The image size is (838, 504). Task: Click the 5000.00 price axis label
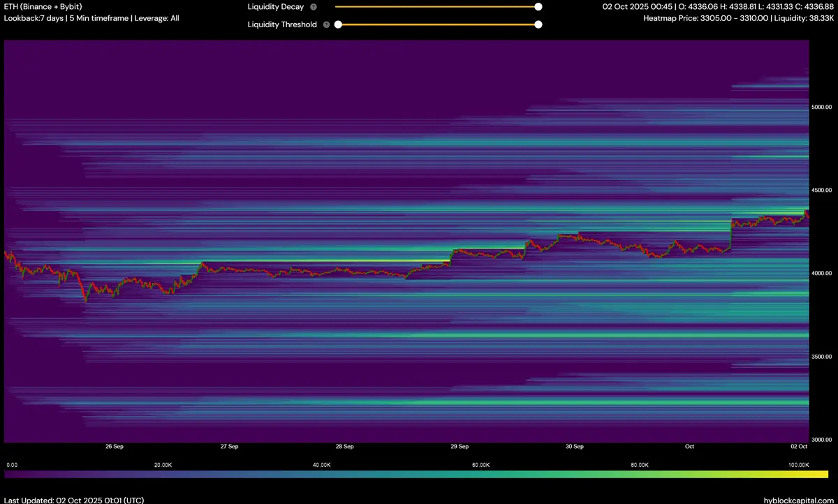tap(821, 108)
